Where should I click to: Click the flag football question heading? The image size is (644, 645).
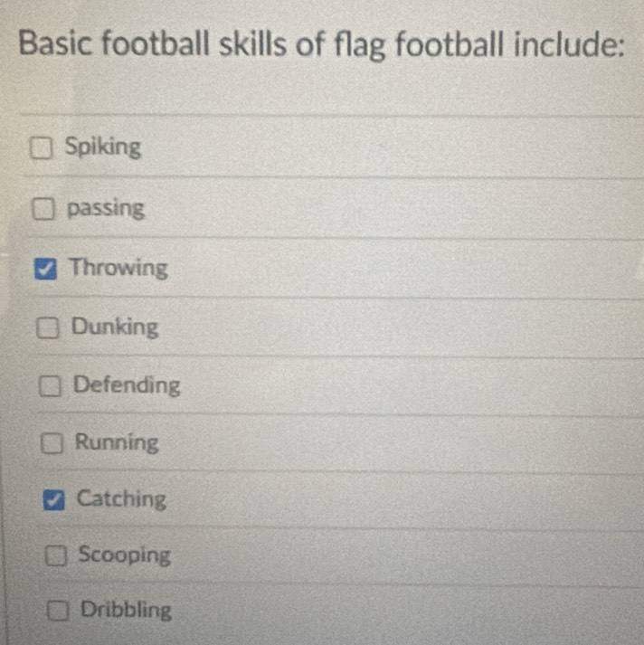click(322, 44)
